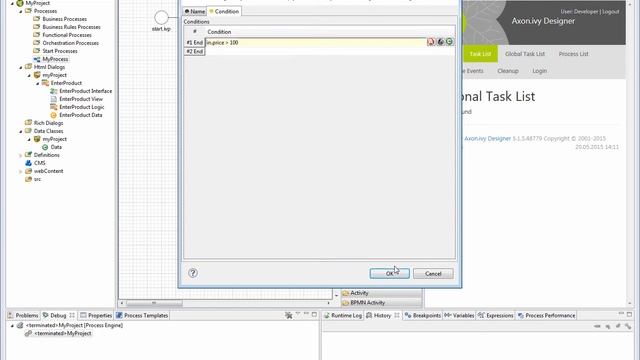
Task: Maximize the Debug view panel
Action: pos(314,314)
